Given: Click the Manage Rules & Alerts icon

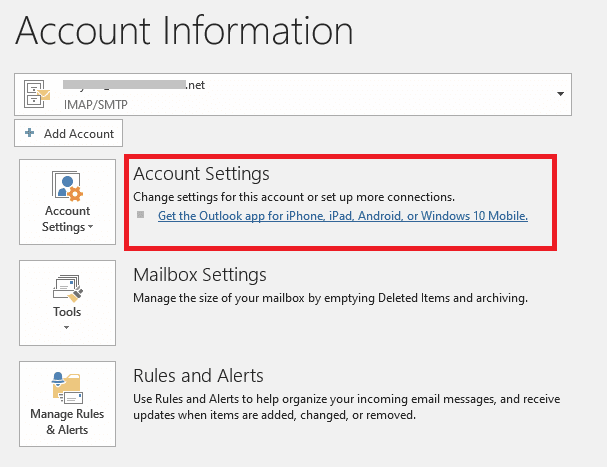Looking at the screenshot, I should click(x=68, y=387).
